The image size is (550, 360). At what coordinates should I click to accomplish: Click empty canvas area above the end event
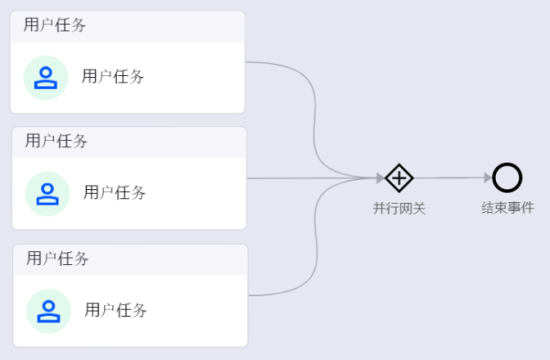point(507,88)
